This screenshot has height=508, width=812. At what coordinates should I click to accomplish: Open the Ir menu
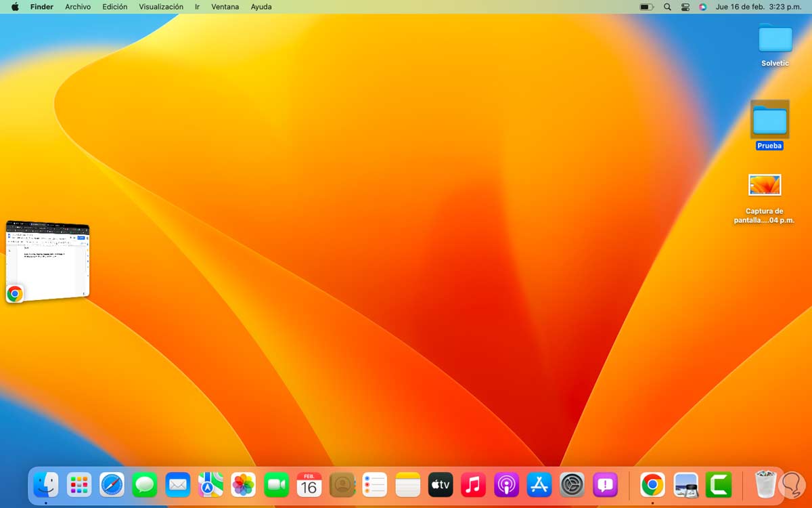(x=197, y=7)
